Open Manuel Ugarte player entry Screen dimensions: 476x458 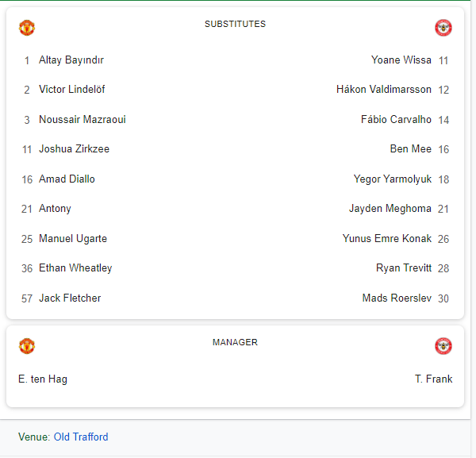[x=73, y=239]
